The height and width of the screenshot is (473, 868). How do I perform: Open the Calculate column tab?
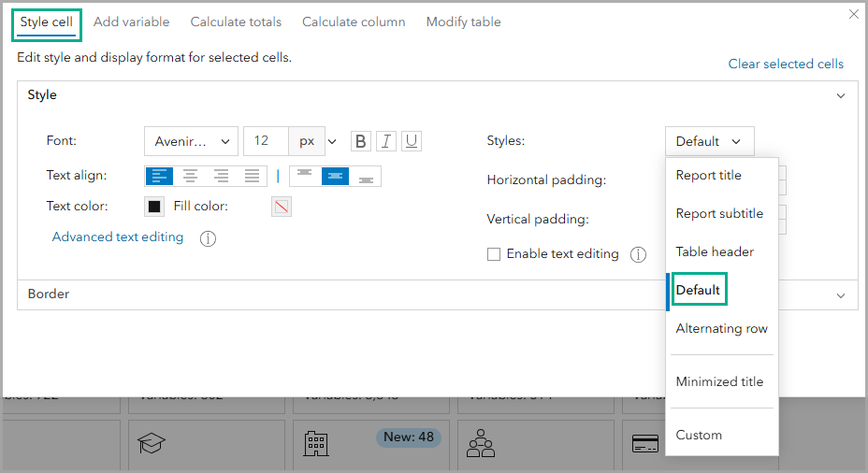click(354, 22)
